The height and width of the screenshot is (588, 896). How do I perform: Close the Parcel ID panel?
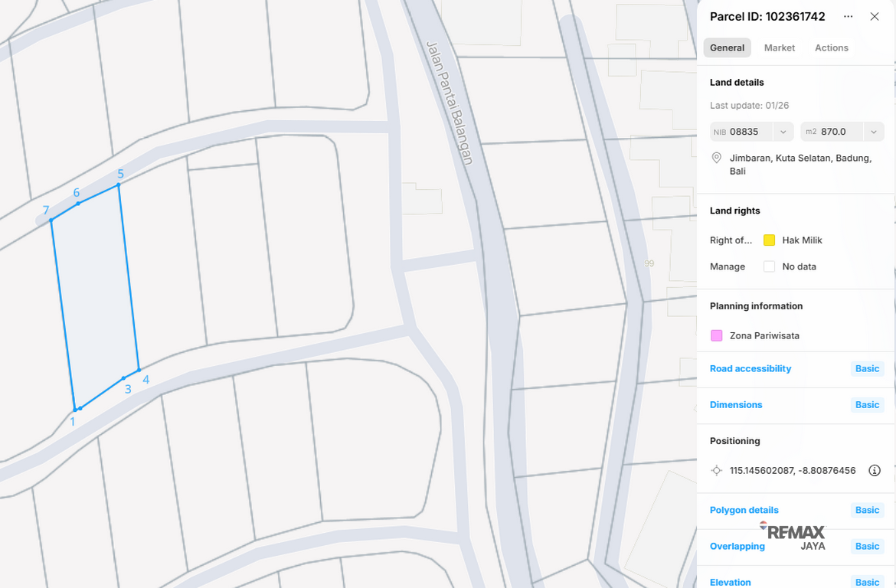875,17
